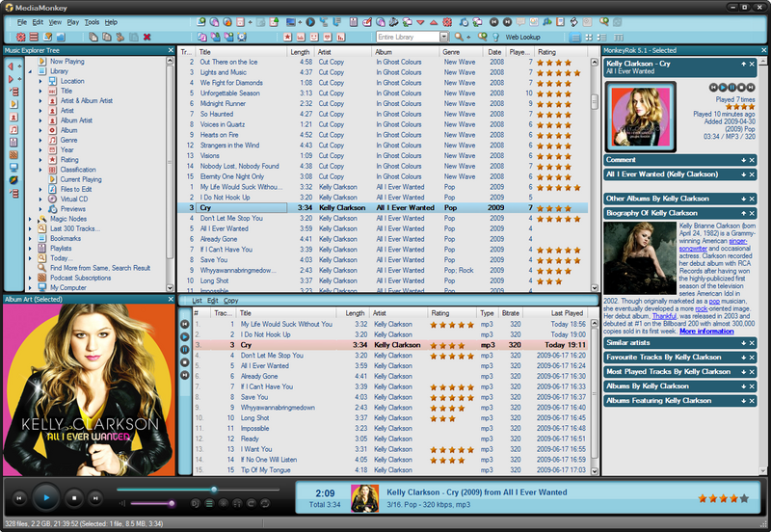This screenshot has height=532, width=771.
Task: Expand the Comment section in MonkeyRok
Action: pos(743,160)
